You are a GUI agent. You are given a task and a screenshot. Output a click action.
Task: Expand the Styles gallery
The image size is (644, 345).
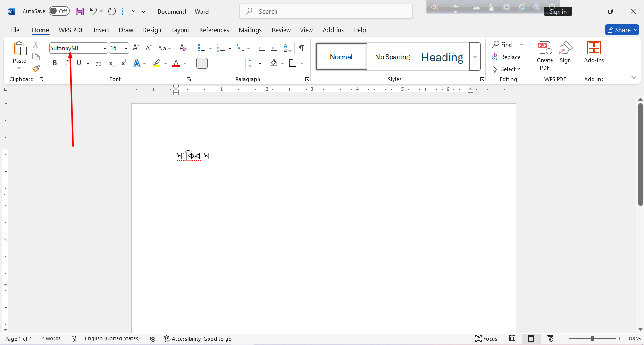click(x=475, y=57)
